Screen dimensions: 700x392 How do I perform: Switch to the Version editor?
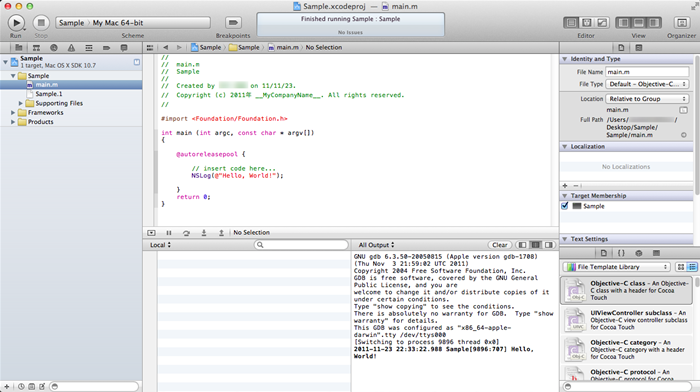click(x=602, y=22)
